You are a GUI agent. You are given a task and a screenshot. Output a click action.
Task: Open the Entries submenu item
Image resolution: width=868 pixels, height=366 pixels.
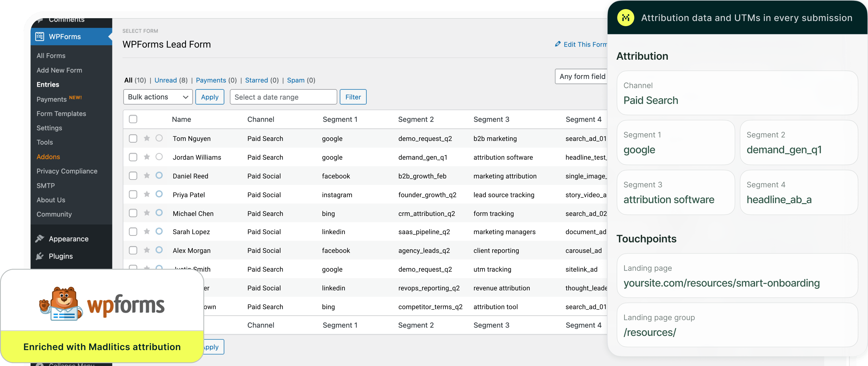48,84
